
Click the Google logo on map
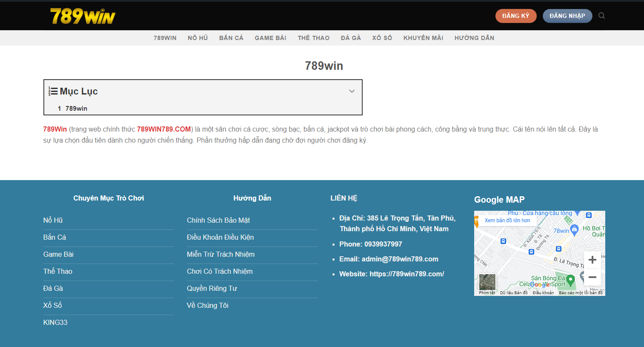(x=540, y=284)
